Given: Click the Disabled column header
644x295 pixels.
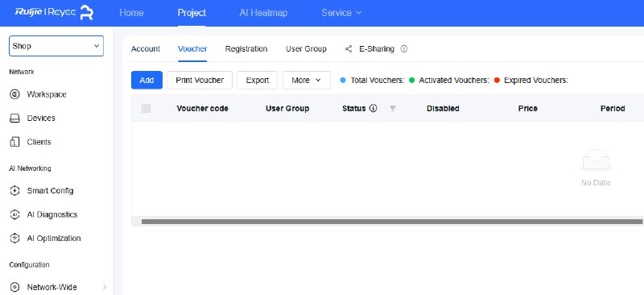Looking at the screenshot, I should coord(443,109).
